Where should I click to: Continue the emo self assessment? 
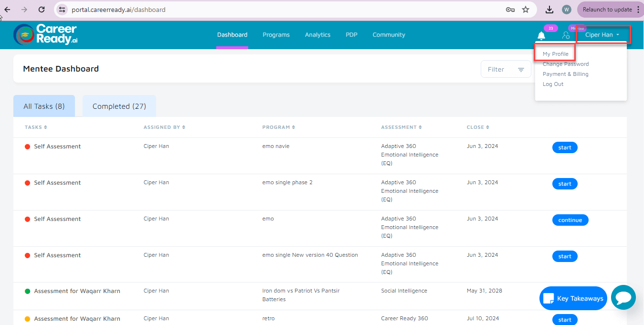(x=570, y=220)
